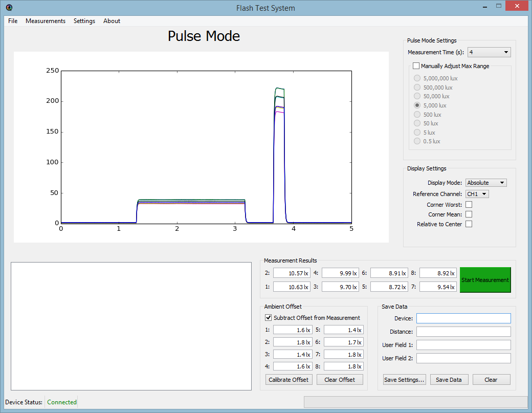The height and width of the screenshot is (413, 532).
Task: Open the Measurements menu
Action: tap(46, 21)
